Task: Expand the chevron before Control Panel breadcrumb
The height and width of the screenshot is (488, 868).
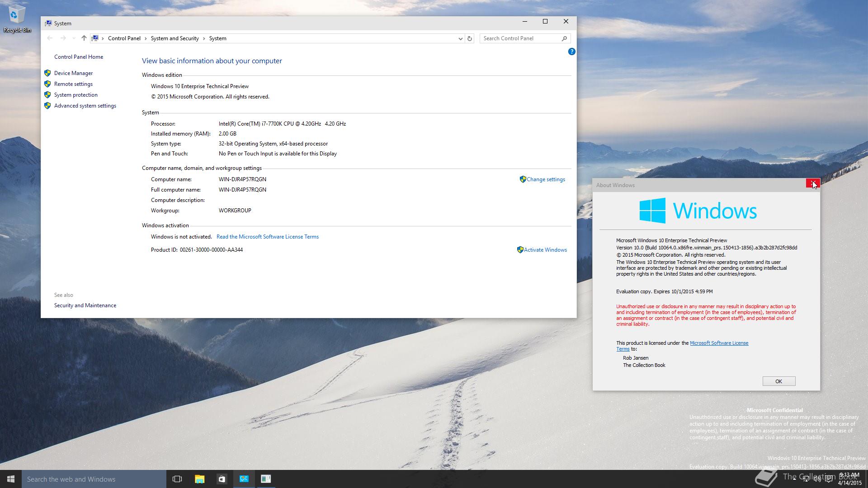Action: click(x=103, y=38)
